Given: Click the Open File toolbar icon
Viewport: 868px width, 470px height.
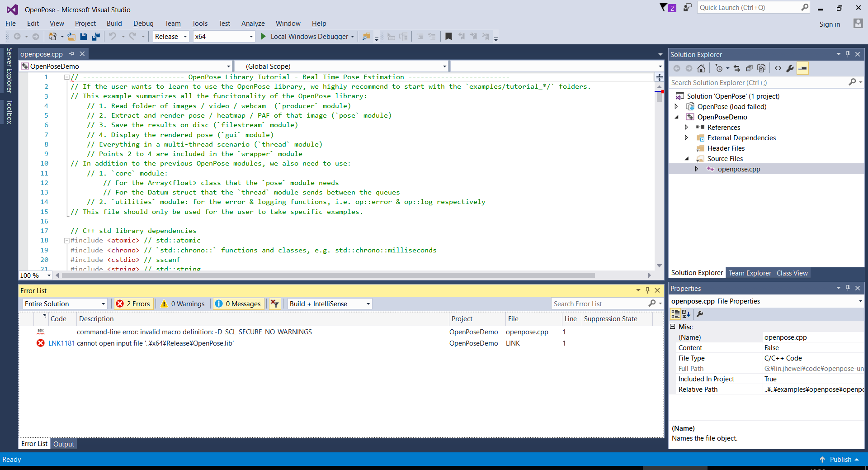Looking at the screenshot, I should point(71,37).
